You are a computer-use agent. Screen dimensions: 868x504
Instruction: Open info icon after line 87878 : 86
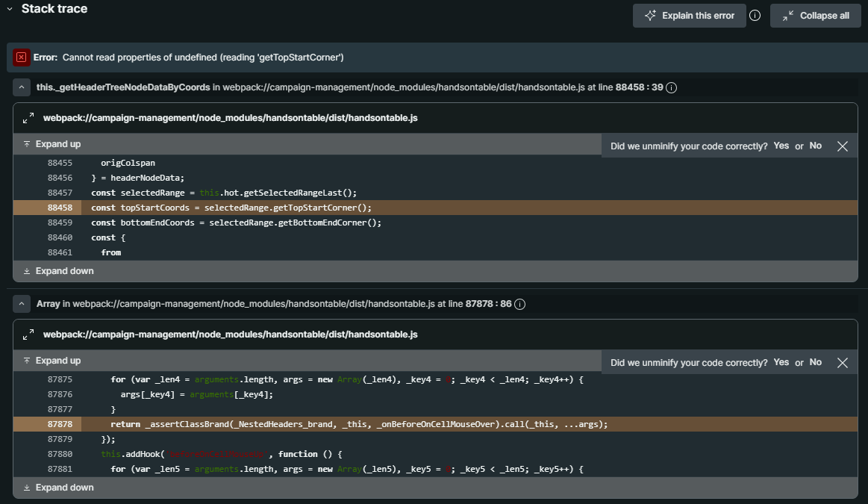click(520, 305)
